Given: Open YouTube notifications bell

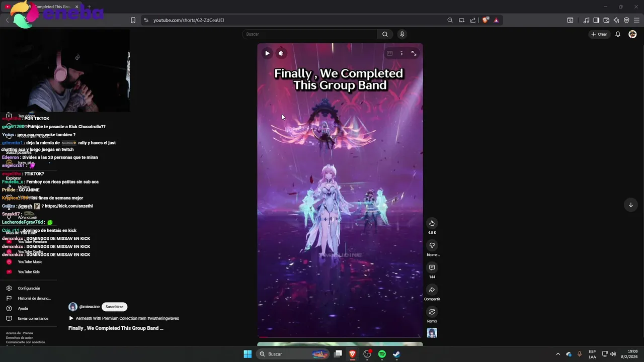Looking at the screenshot, I should click(618, 34).
